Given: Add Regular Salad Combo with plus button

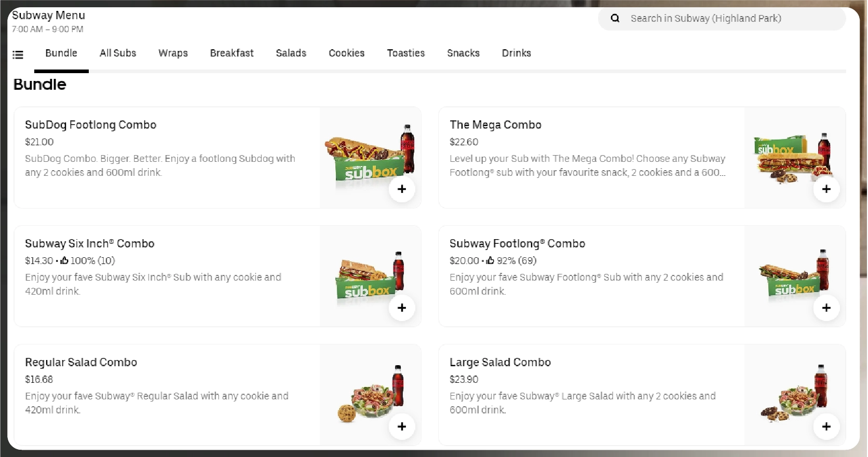Looking at the screenshot, I should pyautogui.click(x=402, y=427).
